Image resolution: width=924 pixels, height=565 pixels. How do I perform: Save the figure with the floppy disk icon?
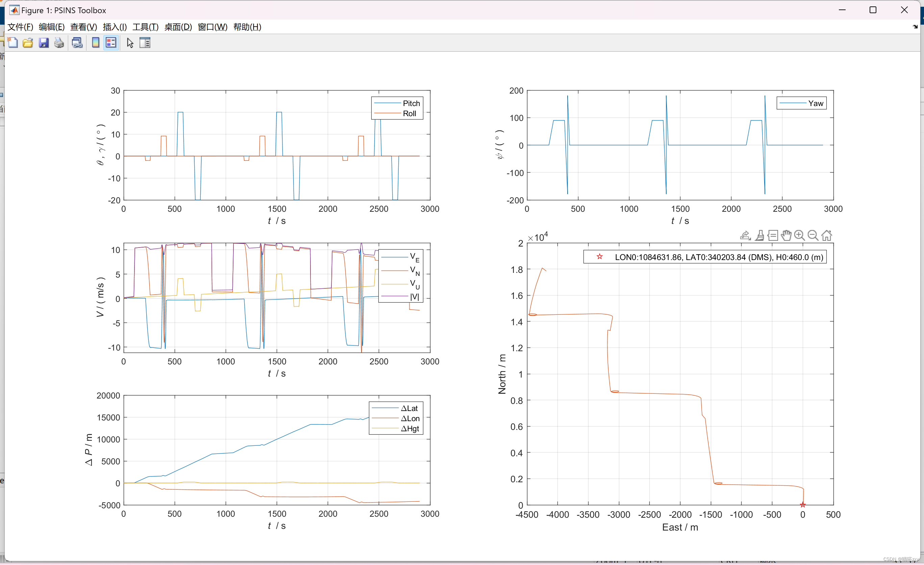click(44, 43)
